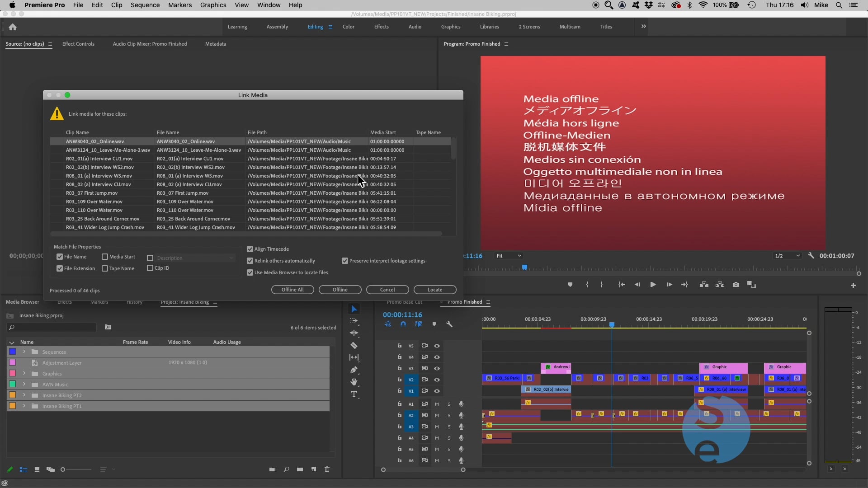Open Program monitor settings wrench

coord(811,255)
